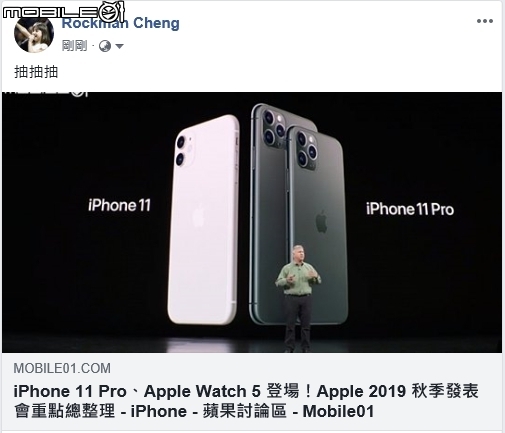Expand the privacy audience dropdown arrow
This screenshot has height=433, width=505.
click(119, 46)
